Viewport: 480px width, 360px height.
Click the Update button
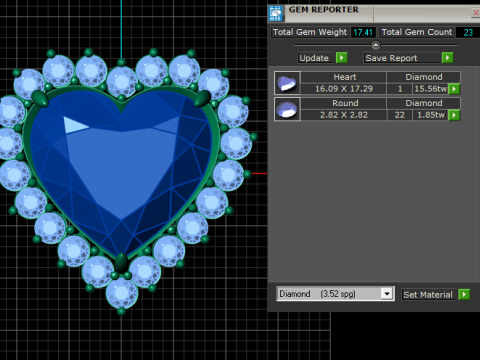coord(316,58)
